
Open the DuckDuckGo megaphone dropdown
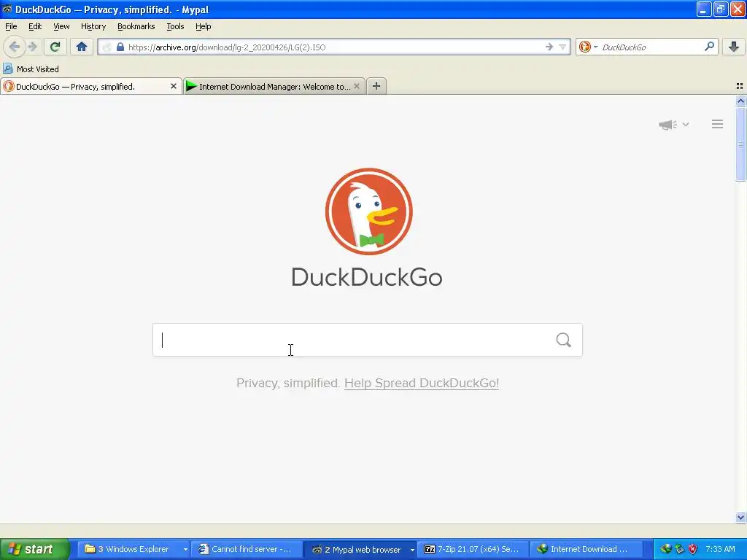673,124
